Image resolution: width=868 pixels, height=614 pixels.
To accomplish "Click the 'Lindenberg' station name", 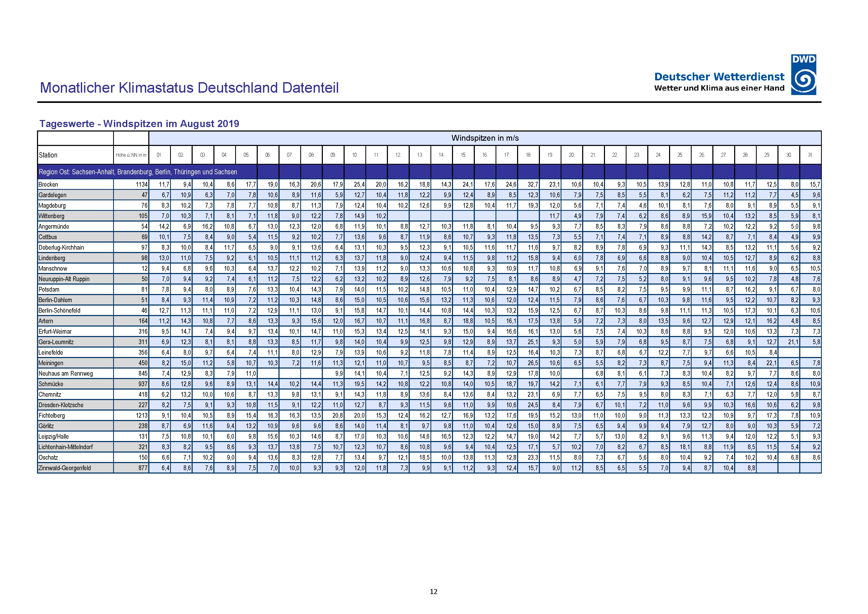I will point(52,258).
